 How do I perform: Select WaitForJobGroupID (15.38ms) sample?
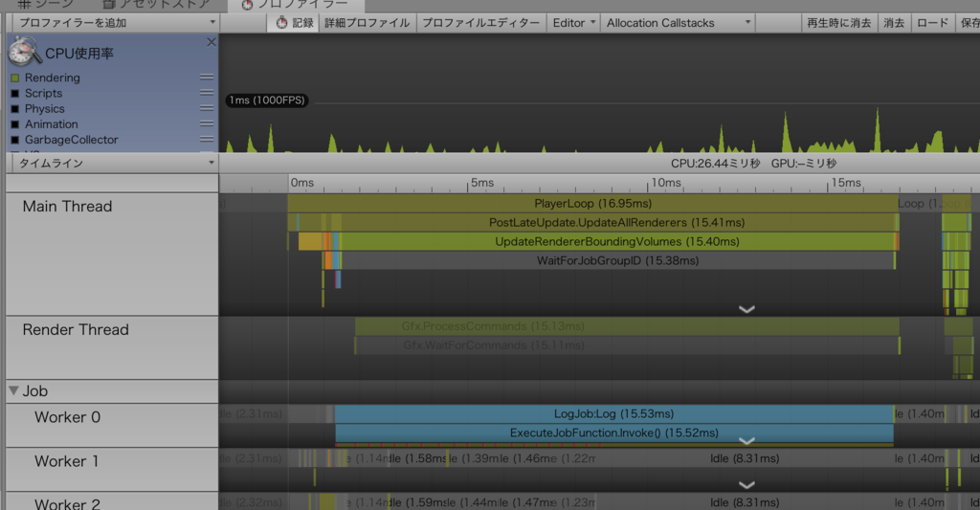(617, 260)
